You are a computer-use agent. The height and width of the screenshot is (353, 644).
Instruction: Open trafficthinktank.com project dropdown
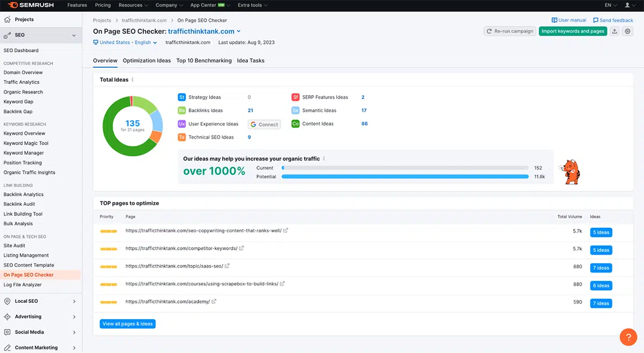[204, 31]
